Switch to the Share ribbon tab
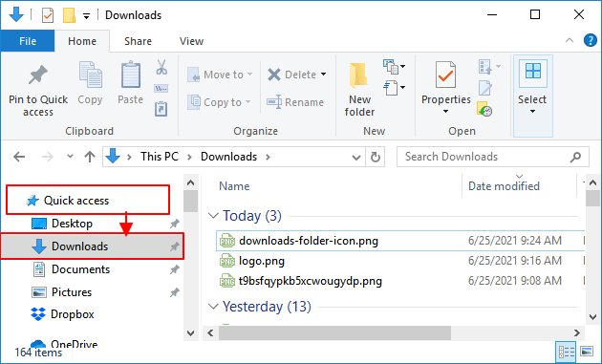Viewport: 602px width, 364px height. click(138, 41)
